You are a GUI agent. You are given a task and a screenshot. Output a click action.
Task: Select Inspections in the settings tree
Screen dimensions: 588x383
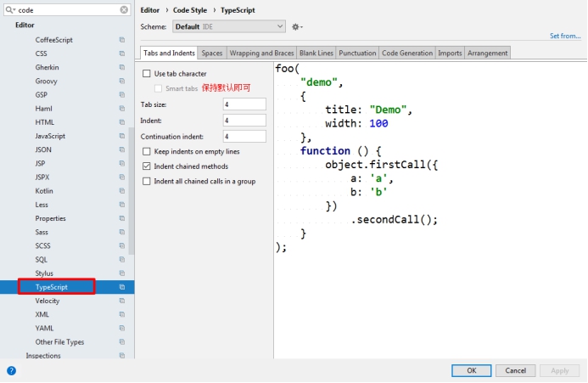click(43, 356)
